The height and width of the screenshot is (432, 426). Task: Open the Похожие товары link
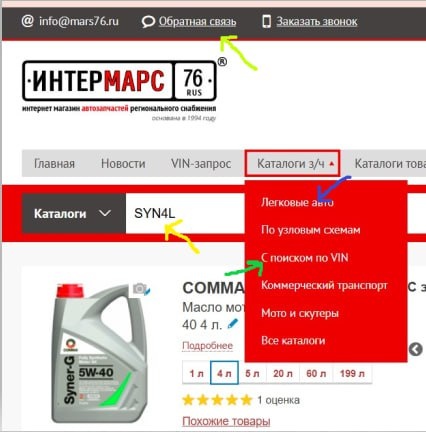click(226, 421)
